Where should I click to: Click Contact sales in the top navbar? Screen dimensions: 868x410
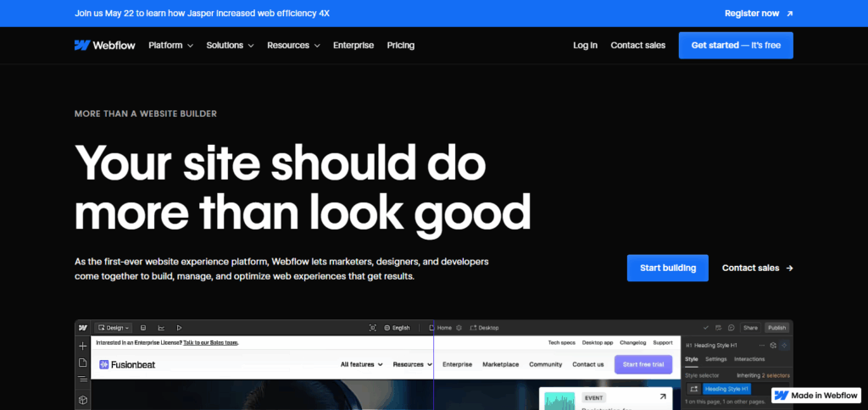(637, 46)
